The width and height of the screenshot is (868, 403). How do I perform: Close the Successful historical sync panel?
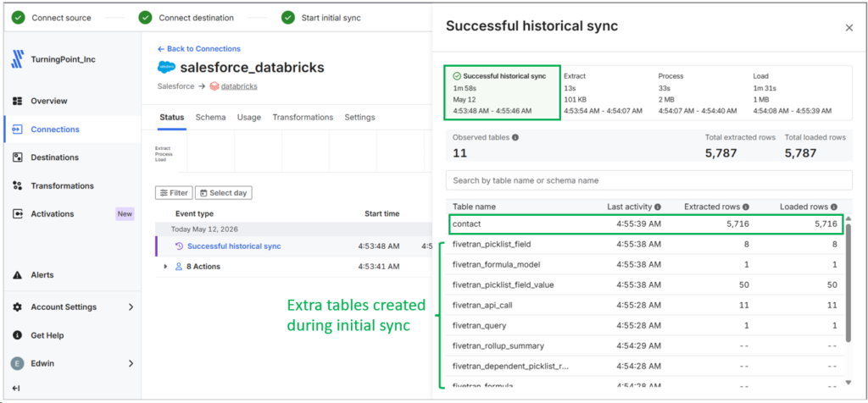tap(849, 28)
